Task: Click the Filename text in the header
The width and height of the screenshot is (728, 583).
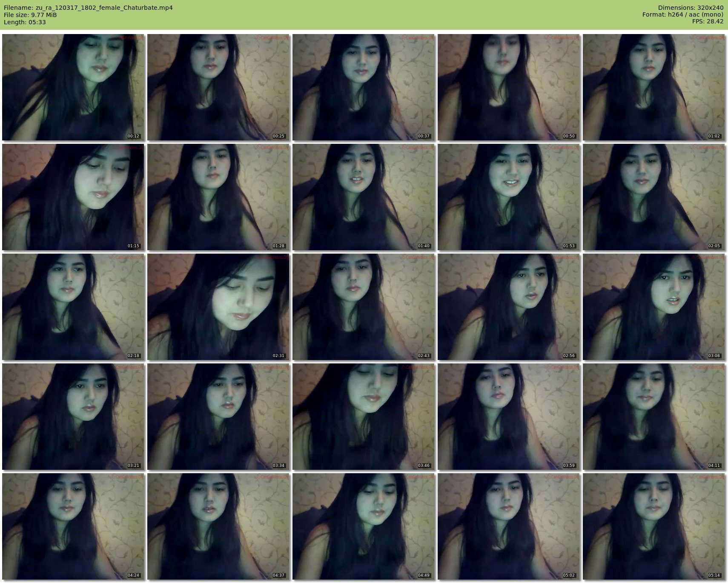Action: tap(88, 8)
